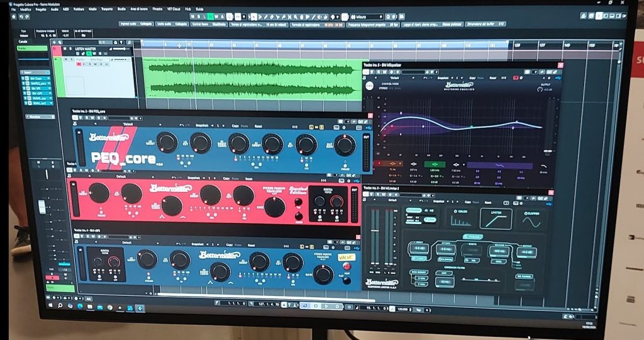Click the 120.000 tempo field
This screenshot has width=644, height=340.
pyautogui.click(x=403, y=309)
